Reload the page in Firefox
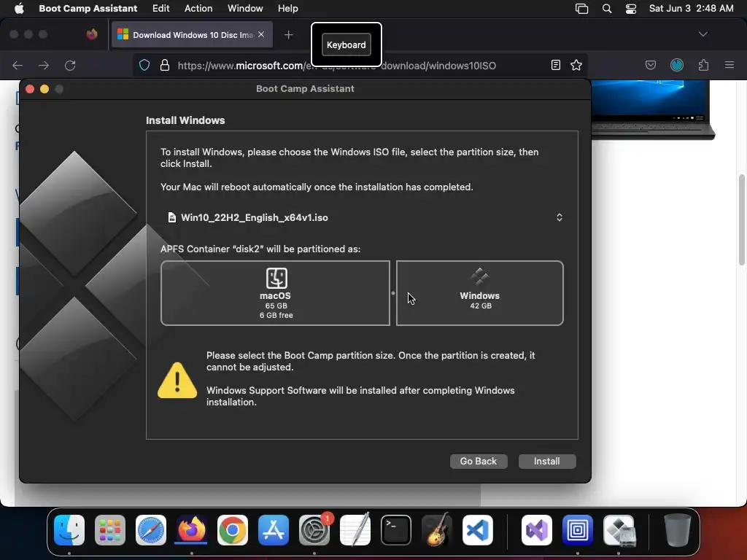The width and height of the screenshot is (747, 560). tap(70, 65)
